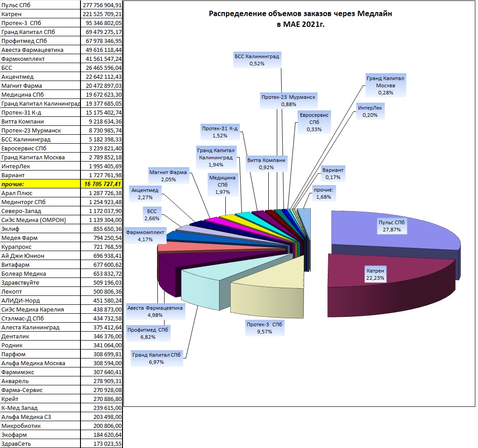Click value 277 756 904,91 in the table
This screenshot has width=478, height=448.
point(102,5)
